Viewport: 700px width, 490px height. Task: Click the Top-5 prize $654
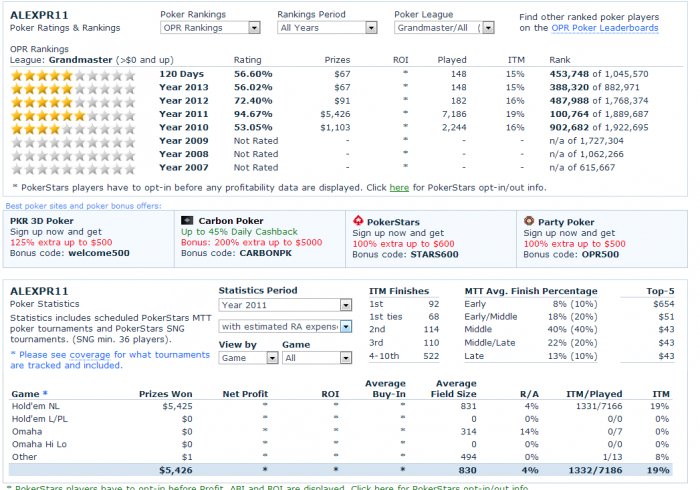pyautogui.click(x=663, y=304)
